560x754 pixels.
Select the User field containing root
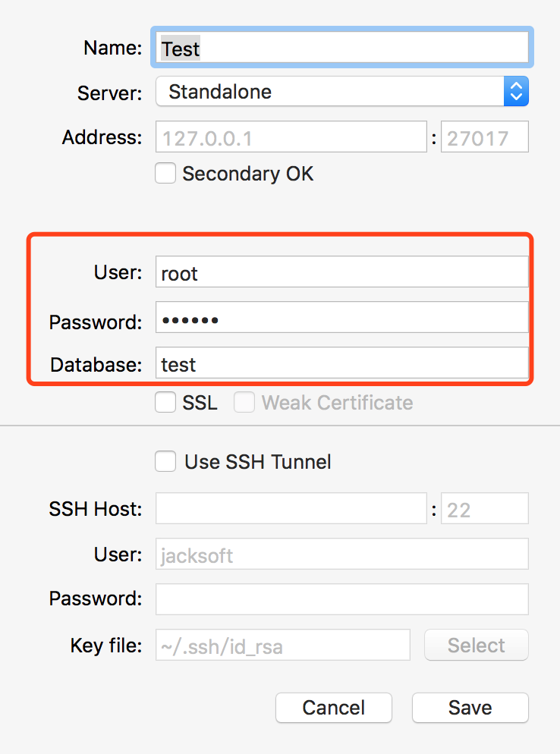341,273
